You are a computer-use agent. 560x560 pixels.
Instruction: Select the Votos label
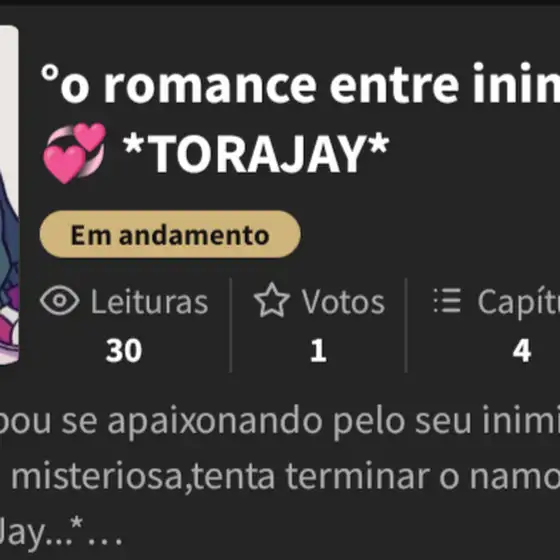pyautogui.click(x=343, y=302)
